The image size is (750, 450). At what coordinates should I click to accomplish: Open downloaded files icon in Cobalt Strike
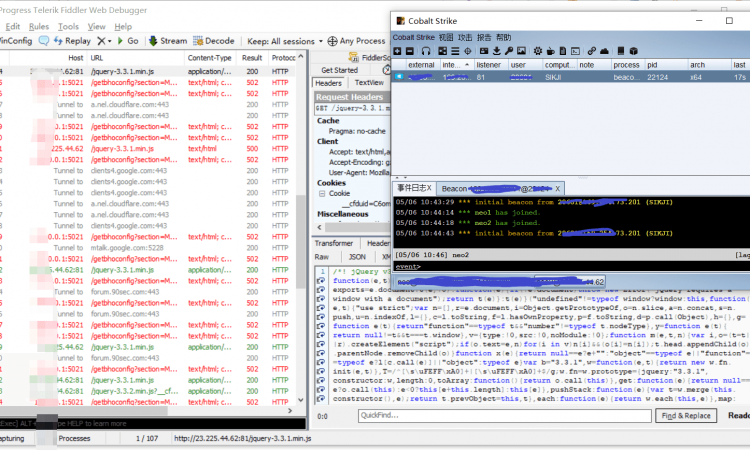496,51
